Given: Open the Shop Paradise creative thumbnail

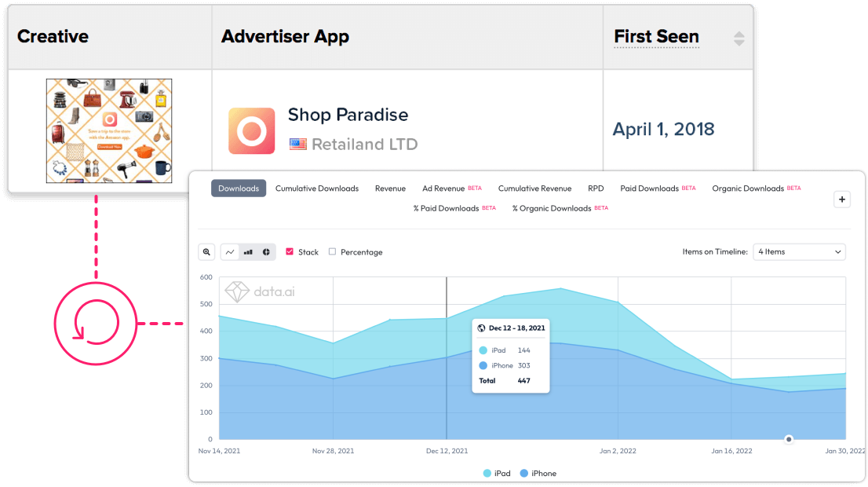Looking at the screenshot, I should (x=109, y=131).
